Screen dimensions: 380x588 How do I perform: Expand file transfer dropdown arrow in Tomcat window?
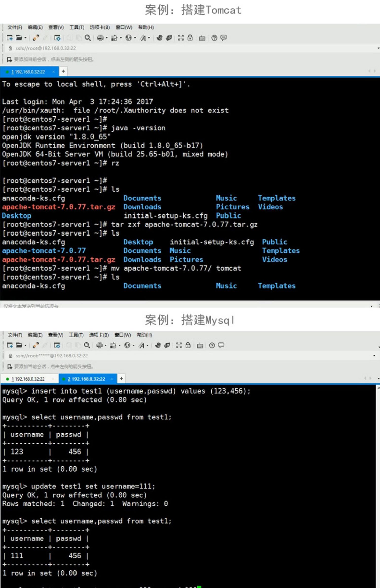[121, 38]
